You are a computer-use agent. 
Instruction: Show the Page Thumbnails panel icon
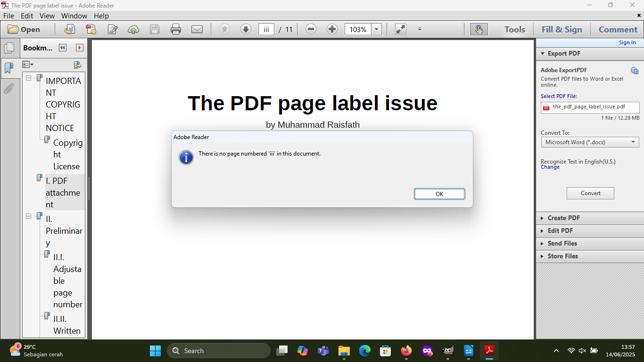(x=9, y=48)
